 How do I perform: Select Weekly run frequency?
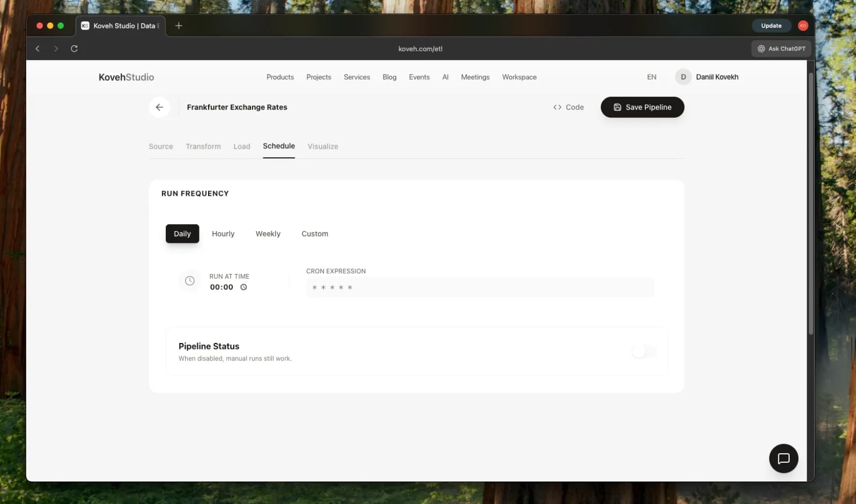[x=267, y=234]
